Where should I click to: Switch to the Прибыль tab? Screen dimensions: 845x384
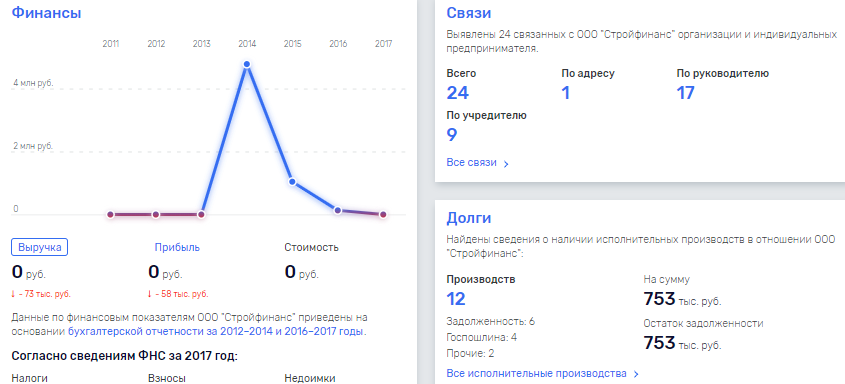point(177,248)
